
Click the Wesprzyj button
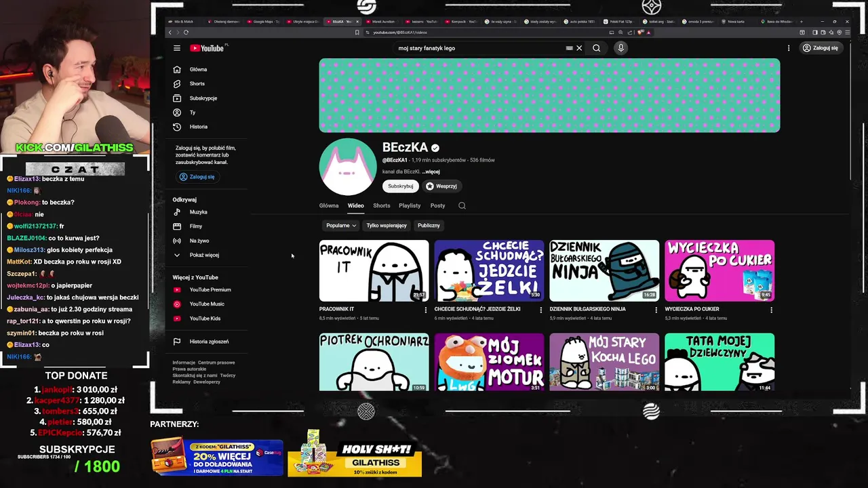(x=441, y=186)
